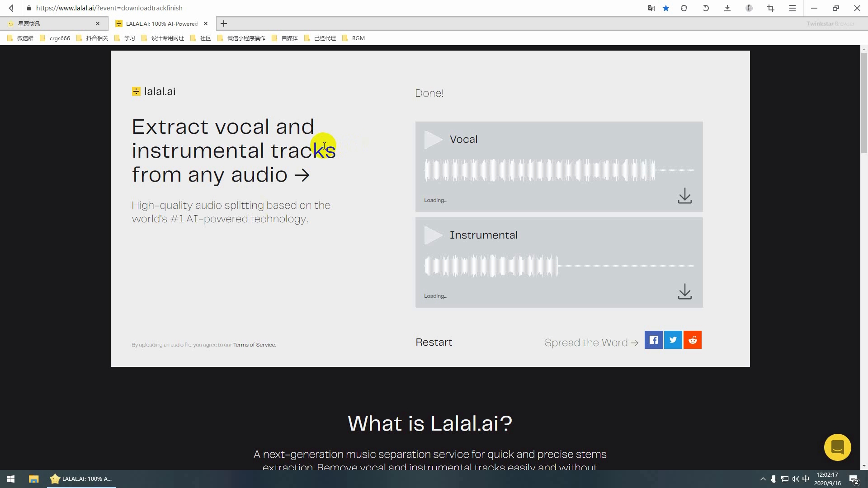Seek within the Vocal waveform
This screenshot has height=488, width=868.
pos(559,170)
